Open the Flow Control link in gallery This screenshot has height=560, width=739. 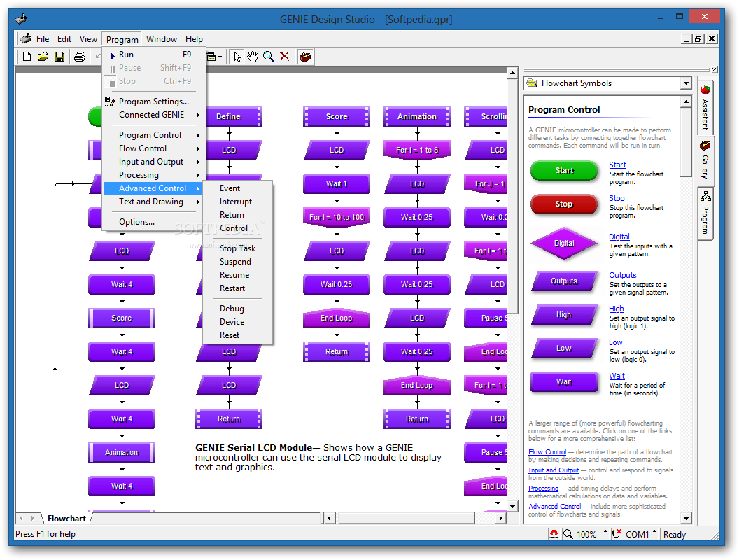[x=547, y=451]
